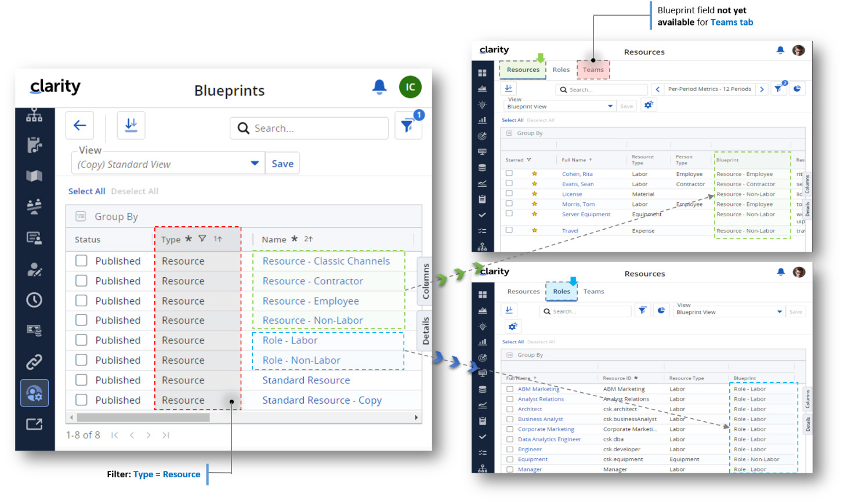
Task: Click the pie chart icon in Resources tab window
Action: (797, 89)
